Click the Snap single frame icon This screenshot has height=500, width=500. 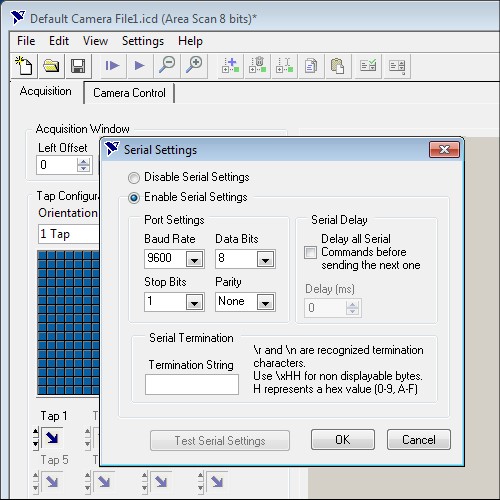(112, 66)
